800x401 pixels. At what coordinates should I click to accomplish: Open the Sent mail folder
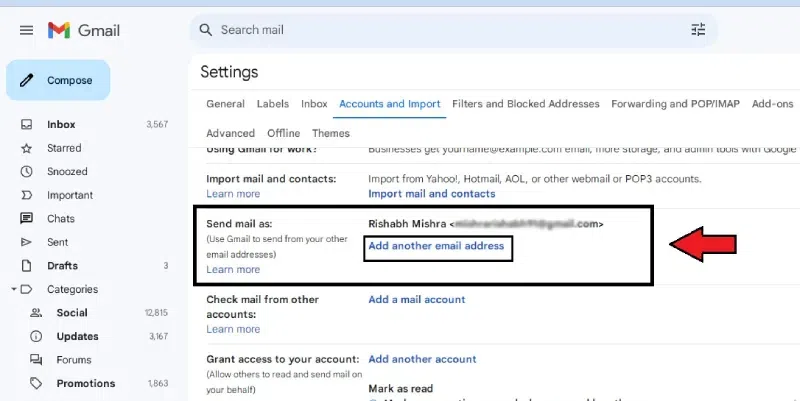click(x=57, y=242)
